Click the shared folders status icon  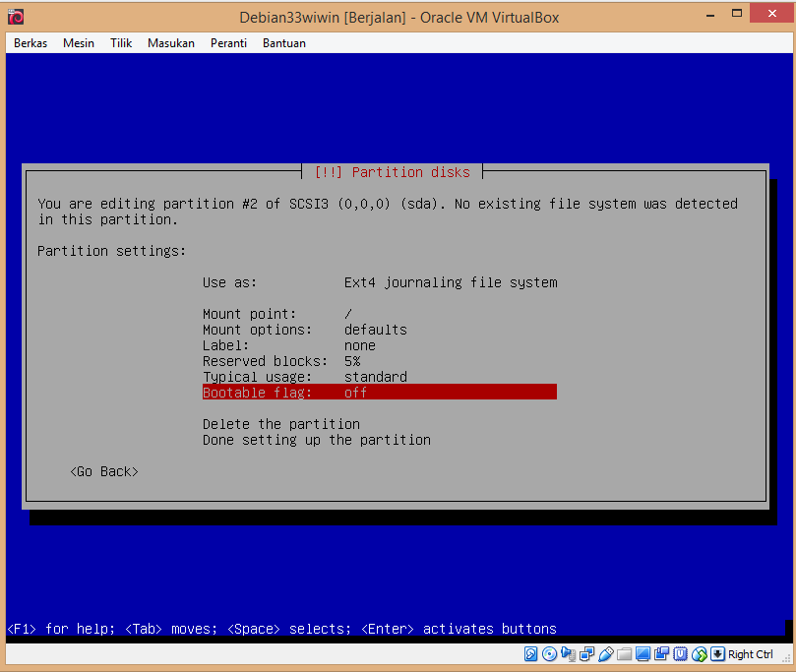pos(625,654)
